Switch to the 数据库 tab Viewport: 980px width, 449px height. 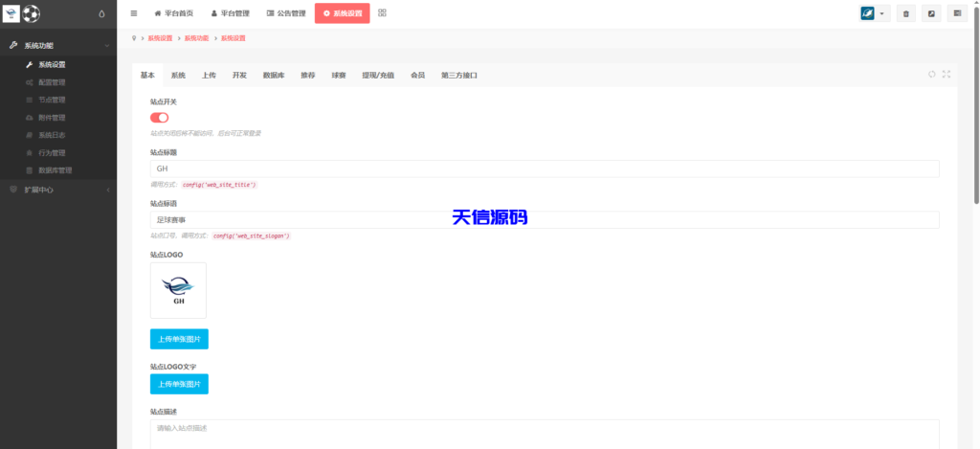[x=274, y=75]
